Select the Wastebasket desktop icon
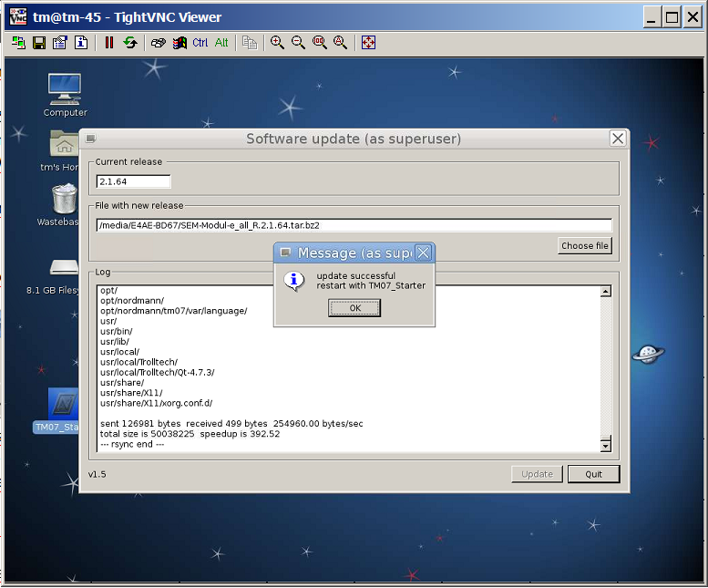 coord(58,205)
